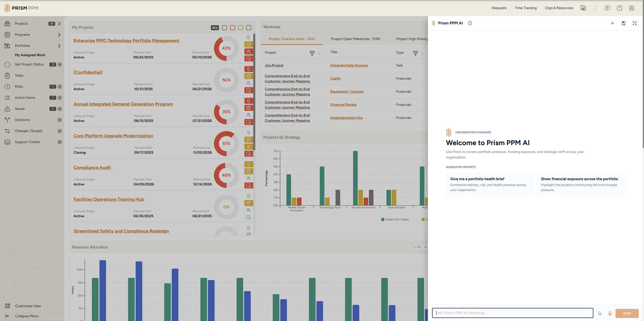Toggle the red status filter box
This screenshot has height=321, width=644.
click(233, 28)
